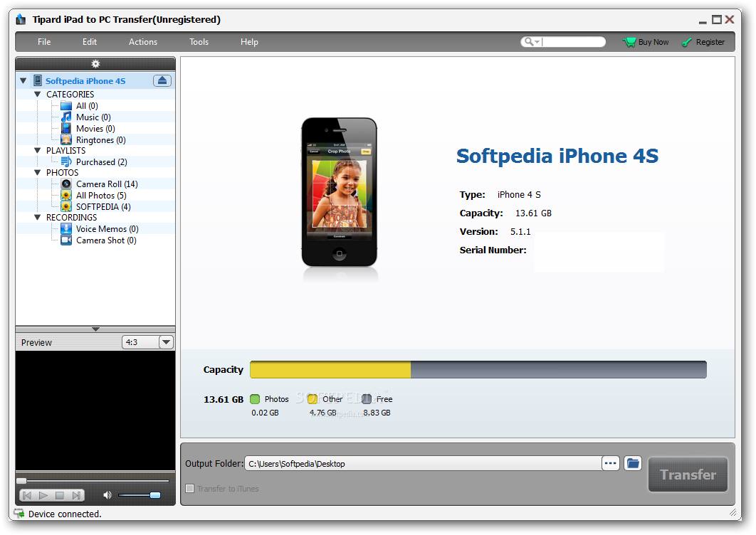Collapse the PLAYLISTS section
The image size is (756, 535).
tap(37, 150)
